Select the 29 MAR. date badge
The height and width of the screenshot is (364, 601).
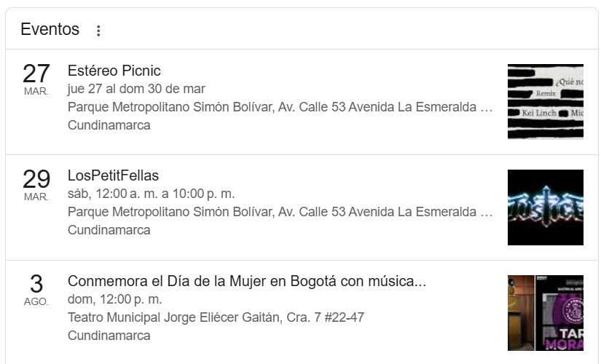[36, 184]
